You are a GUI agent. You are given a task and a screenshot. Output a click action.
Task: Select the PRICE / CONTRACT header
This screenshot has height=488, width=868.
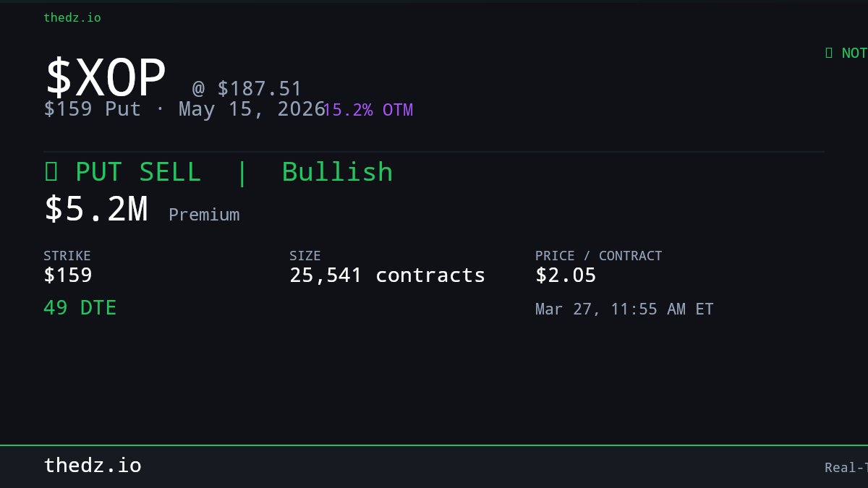point(598,256)
